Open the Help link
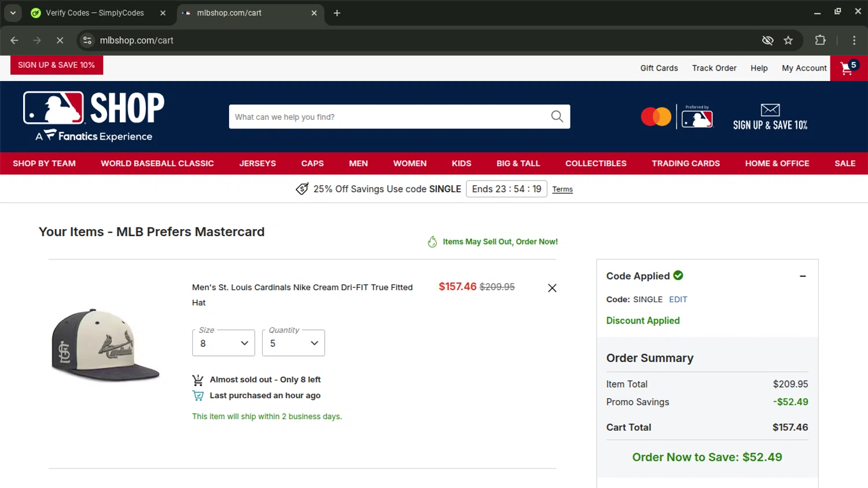Image resolution: width=868 pixels, height=488 pixels. click(x=759, y=68)
